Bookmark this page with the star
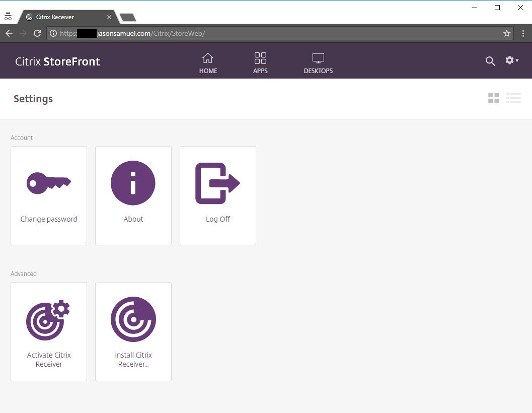Screen dimensions: 532x413 (x=506, y=33)
